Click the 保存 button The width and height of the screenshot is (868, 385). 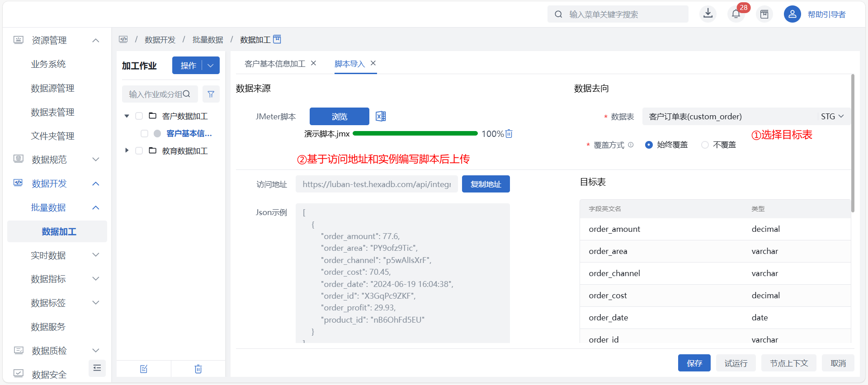point(694,363)
